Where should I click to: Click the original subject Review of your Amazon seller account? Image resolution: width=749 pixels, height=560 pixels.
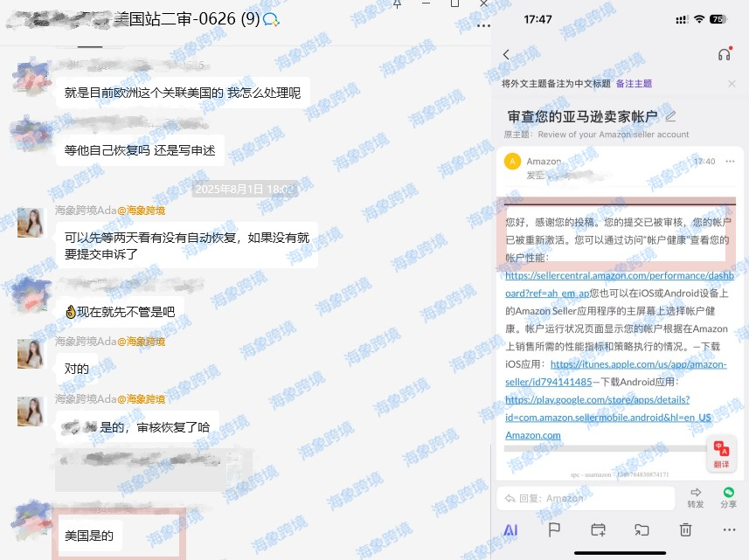tap(614, 135)
